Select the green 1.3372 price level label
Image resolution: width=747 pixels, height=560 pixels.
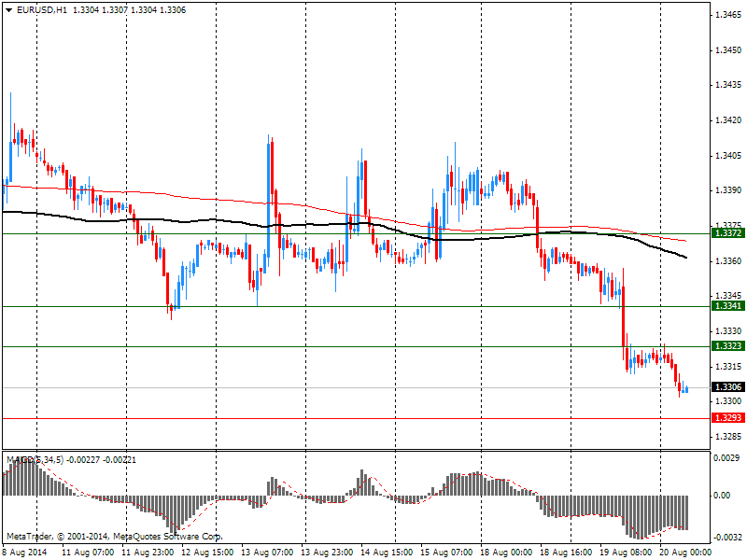[727, 232]
